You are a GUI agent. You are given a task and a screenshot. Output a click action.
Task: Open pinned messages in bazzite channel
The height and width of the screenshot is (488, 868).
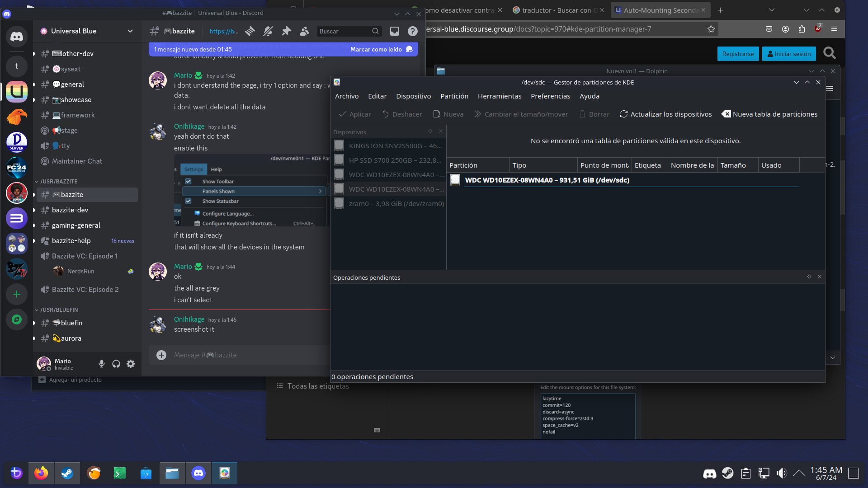pyautogui.click(x=286, y=31)
